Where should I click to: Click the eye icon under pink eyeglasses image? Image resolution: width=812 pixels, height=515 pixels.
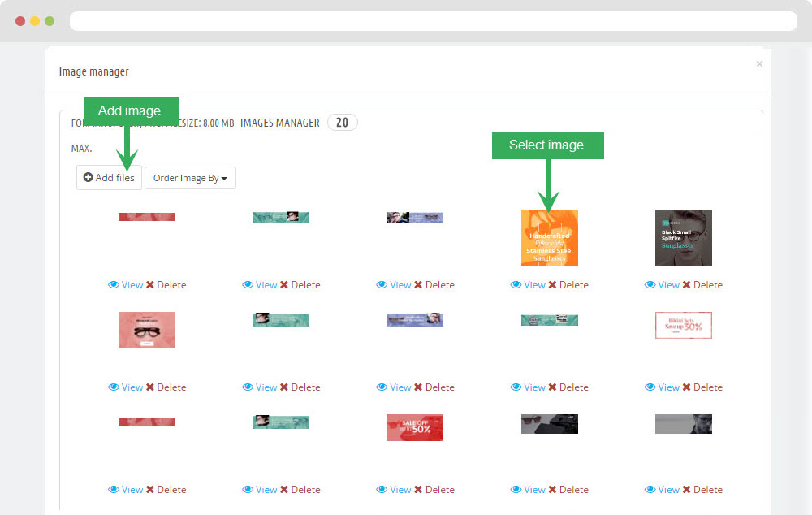114,387
